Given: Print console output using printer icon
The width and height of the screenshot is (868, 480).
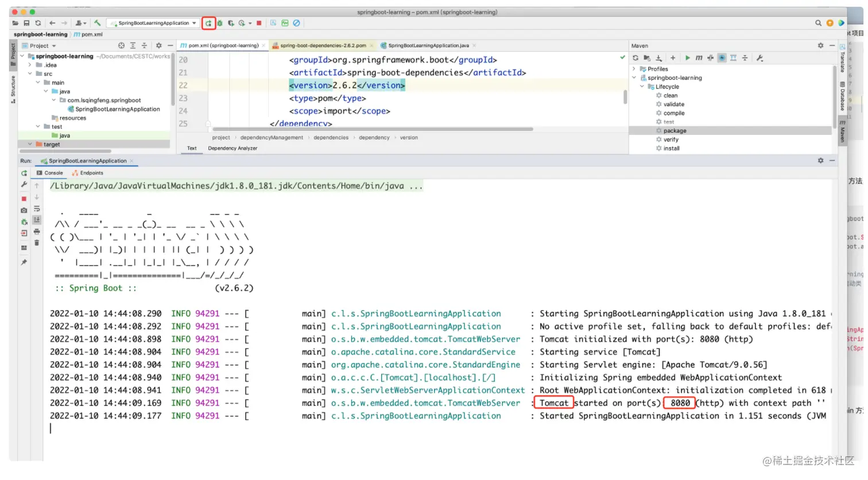Looking at the screenshot, I should [37, 231].
